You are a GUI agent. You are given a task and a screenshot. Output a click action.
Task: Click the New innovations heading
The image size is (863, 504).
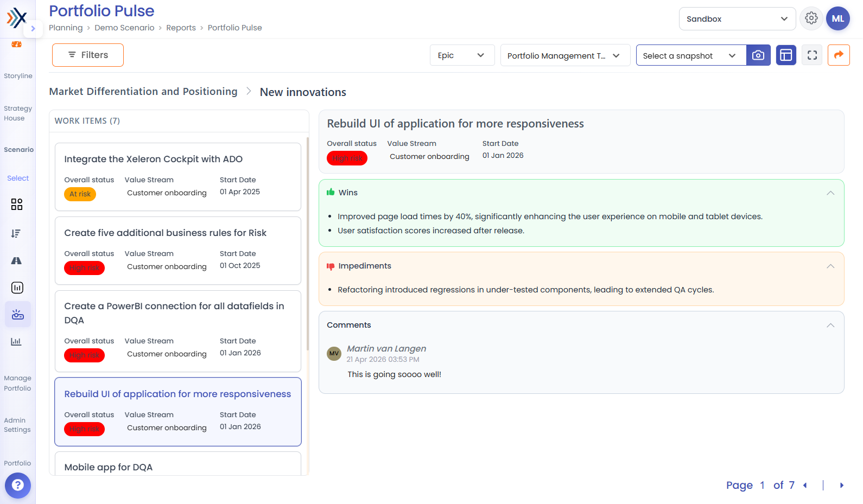(x=303, y=92)
